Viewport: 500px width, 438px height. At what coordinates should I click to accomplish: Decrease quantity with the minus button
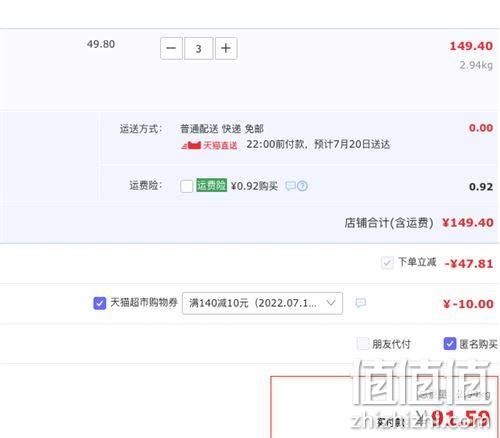pyautogui.click(x=171, y=48)
